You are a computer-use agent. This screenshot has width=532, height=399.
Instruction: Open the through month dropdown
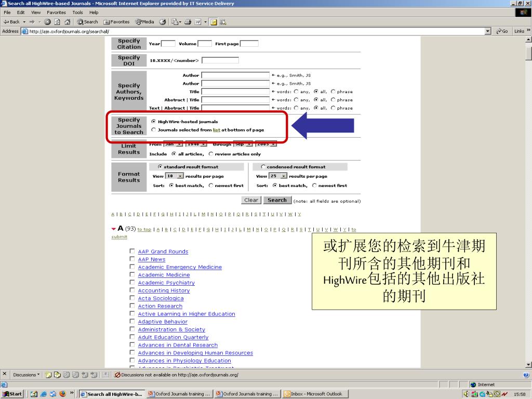click(249, 144)
